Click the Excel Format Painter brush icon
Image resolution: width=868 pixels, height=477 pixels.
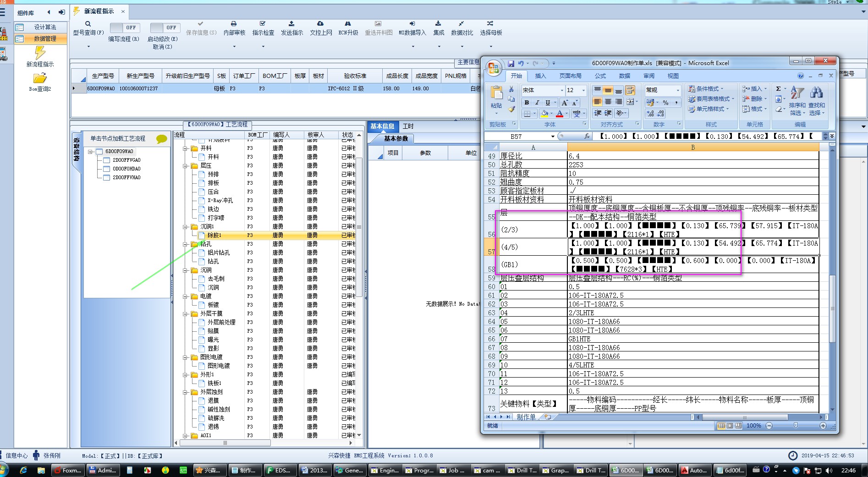pos(511,109)
